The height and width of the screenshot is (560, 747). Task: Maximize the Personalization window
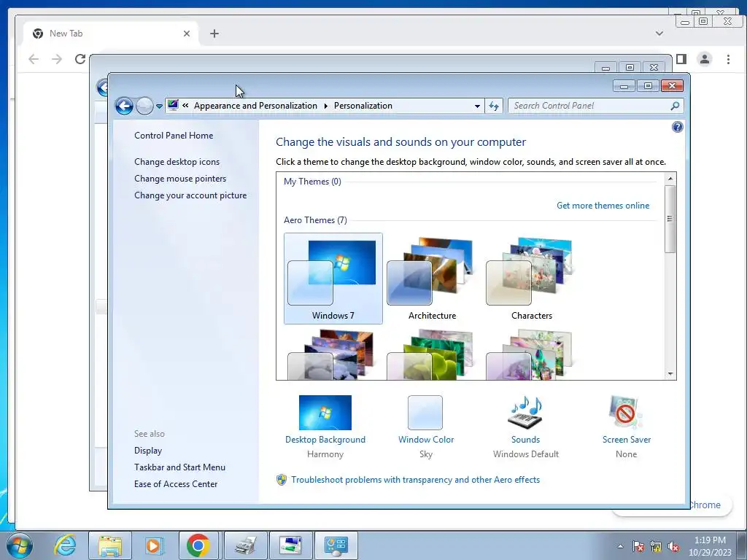[x=648, y=86]
